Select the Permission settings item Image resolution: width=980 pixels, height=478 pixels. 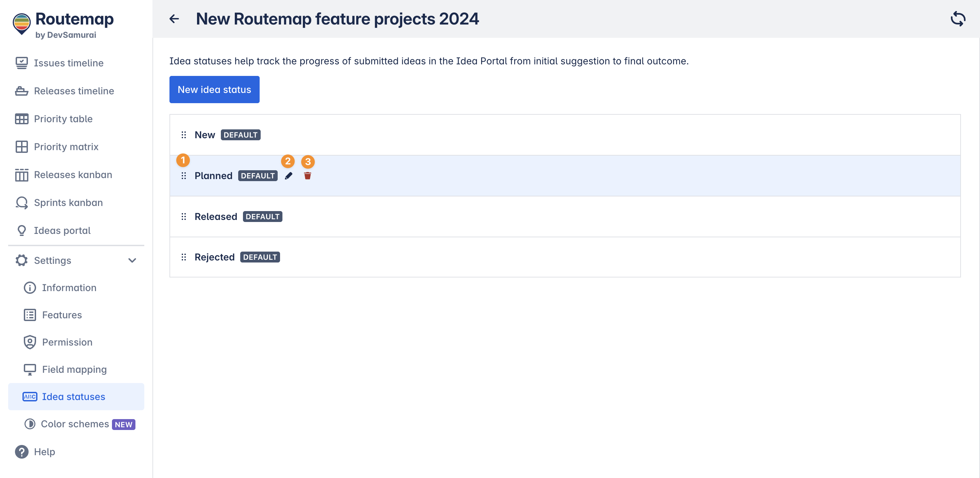(x=67, y=342)
